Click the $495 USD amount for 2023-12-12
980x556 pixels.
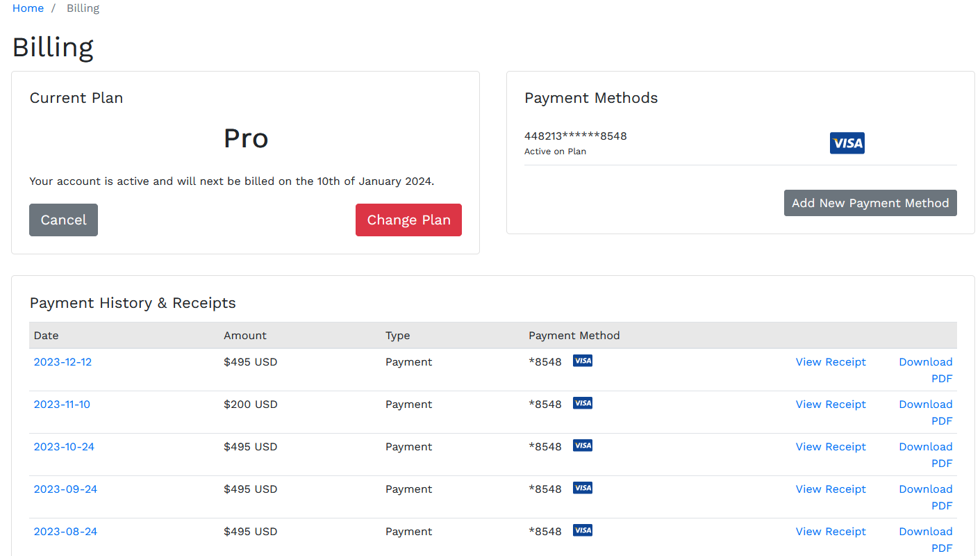[x=250, y=362]
